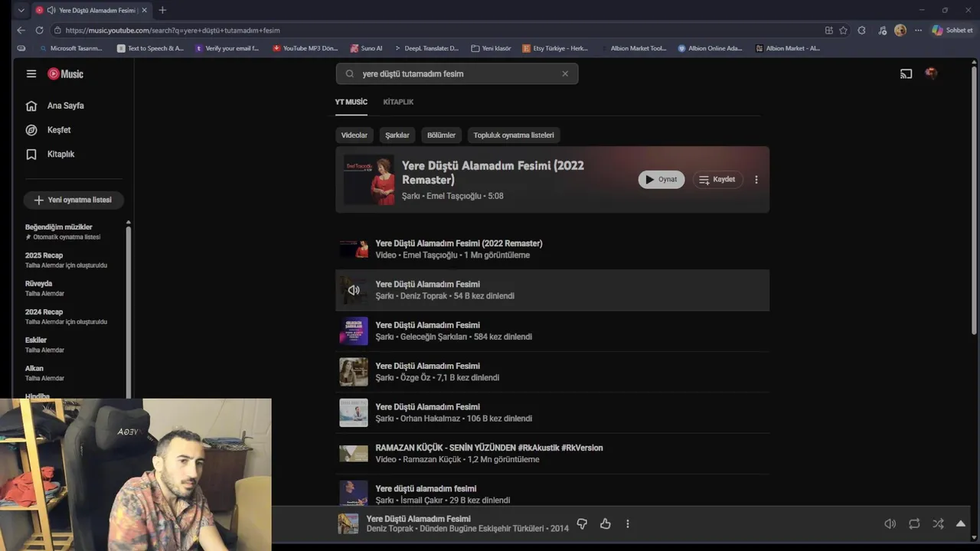Image resolution: width=980 pixels, height=551 pixels.
Task: Filter results by Şarkılar
Action: [397, 135]
